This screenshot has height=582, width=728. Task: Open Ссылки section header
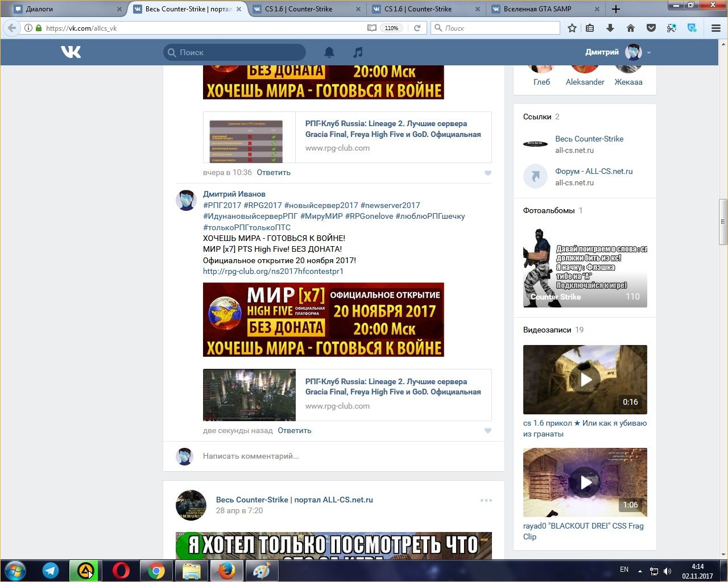pyautogui.click(x=537, y=117)
